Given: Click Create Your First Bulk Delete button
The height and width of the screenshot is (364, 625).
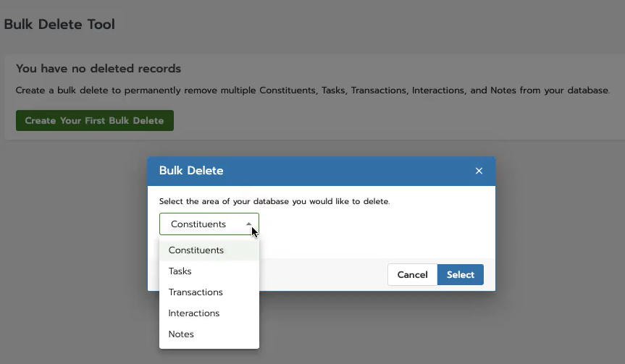Looking at the screenshot, I should pyautogui.click(x=95, y=121).
